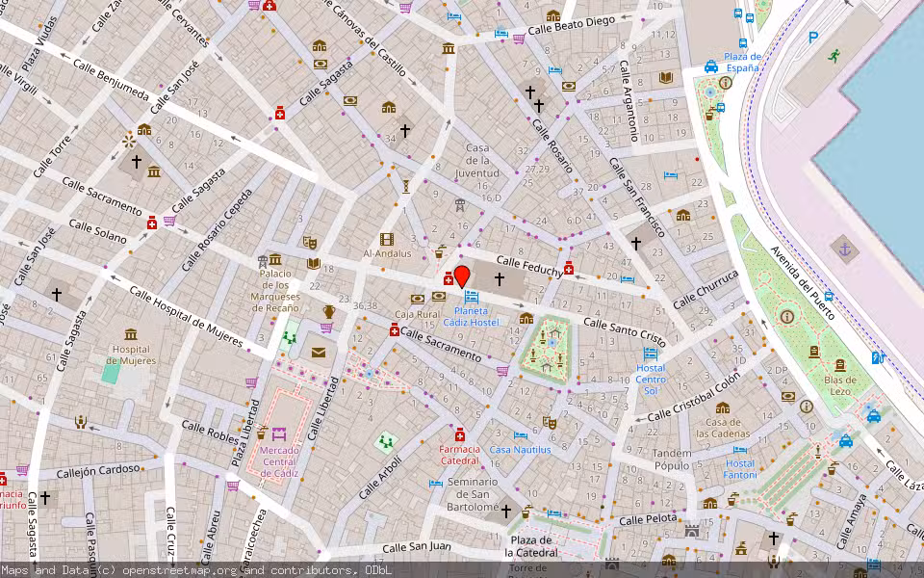Click the Calle Feduchy street label
The height and width of the screenshot is (578, 924).
tap(529, 266)
